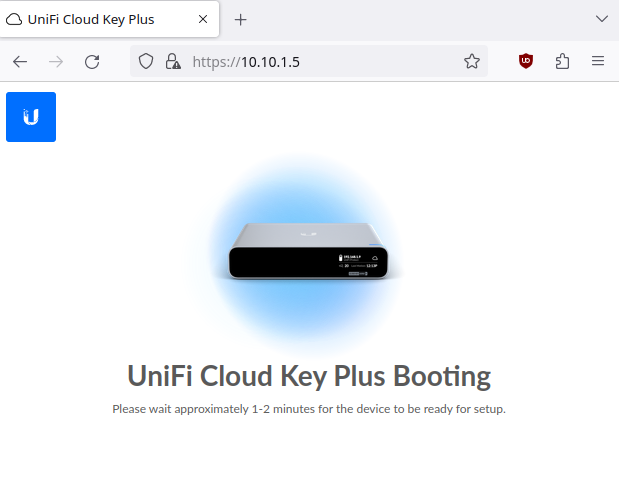Open a new tab with plus button
619x491 pixels.
point(240,19)
